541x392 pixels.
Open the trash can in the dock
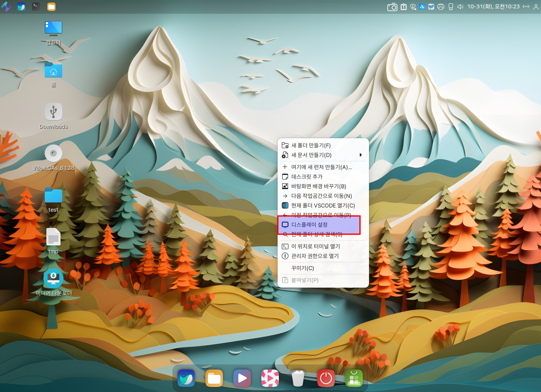coord(298,378)
